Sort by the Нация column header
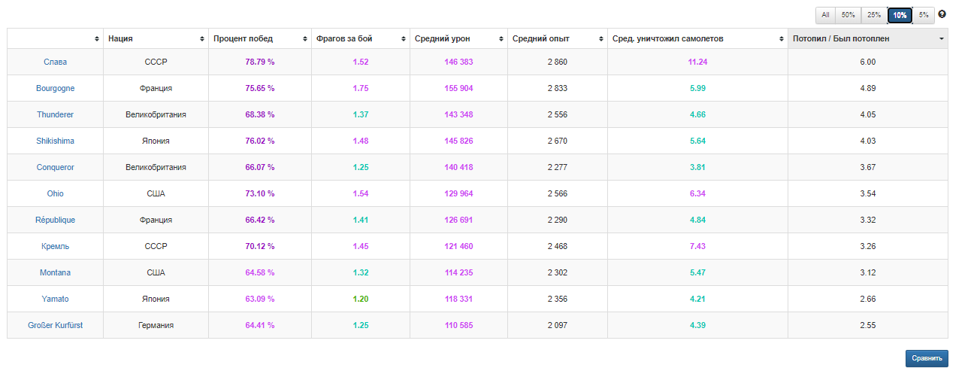 [156, 38]
